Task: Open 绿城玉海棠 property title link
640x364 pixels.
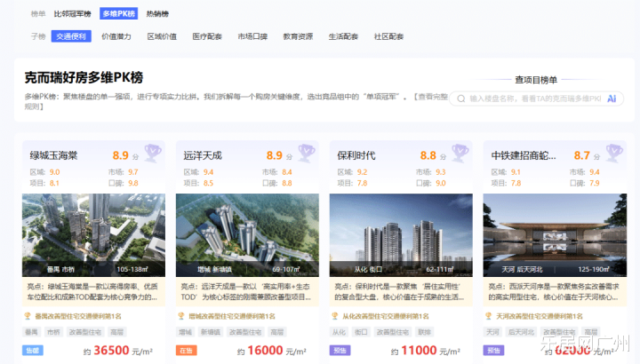Action: [54, 155]
